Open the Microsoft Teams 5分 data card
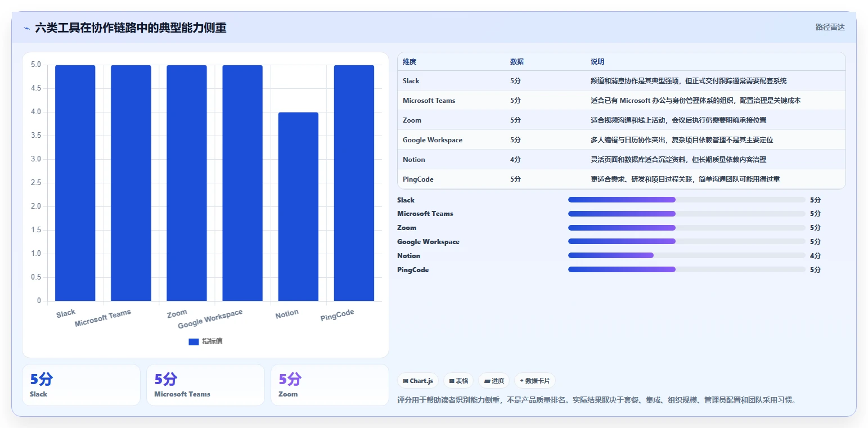Viewport: 868px width, 428px height. pos(205,385)
